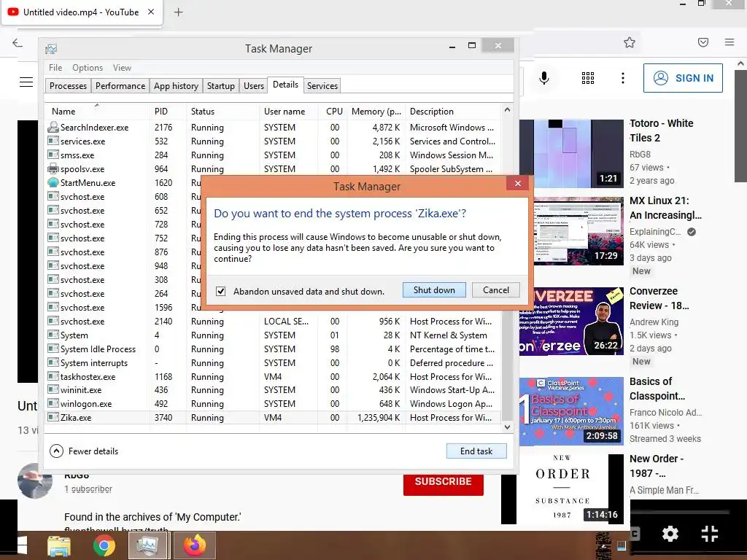Open File Explorer from the taskbar
This screenshot has height=560, width=747.
pyautogui.click(x=59, y=545)
